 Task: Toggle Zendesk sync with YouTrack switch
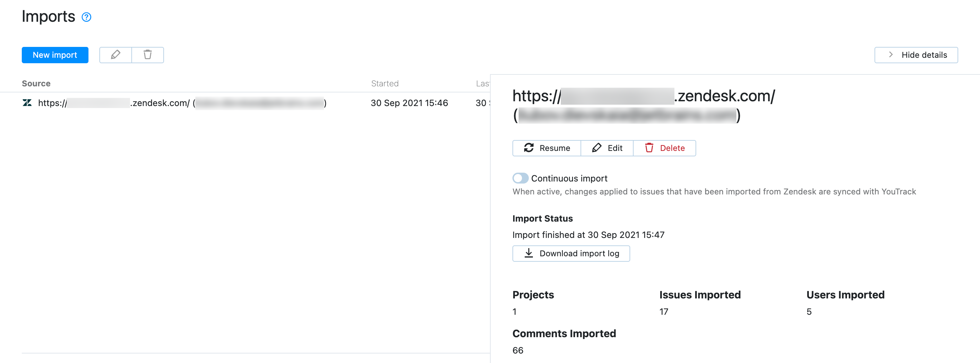(521, 178)
